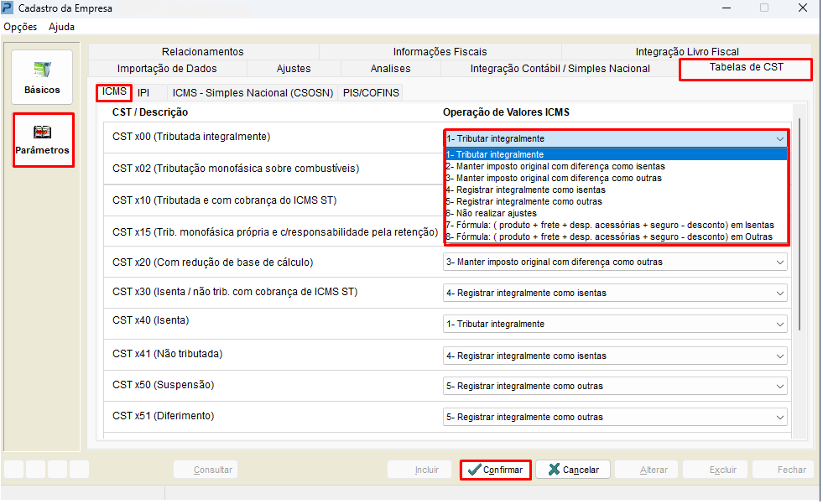
Task: Pick 5- Registrar integralmente como outras in open list
Action: click(x=616, y=201)
